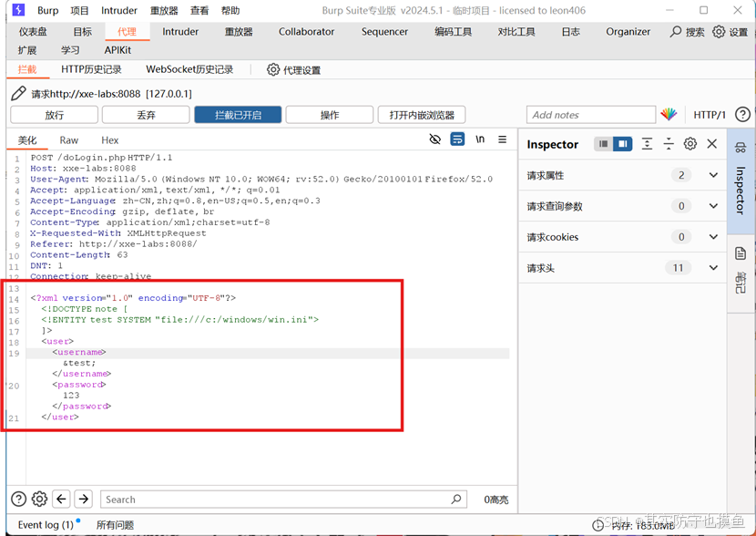756x536 pixels.
Task: Open the help question mark icon near HTTP/1
Action: (742, 114)
